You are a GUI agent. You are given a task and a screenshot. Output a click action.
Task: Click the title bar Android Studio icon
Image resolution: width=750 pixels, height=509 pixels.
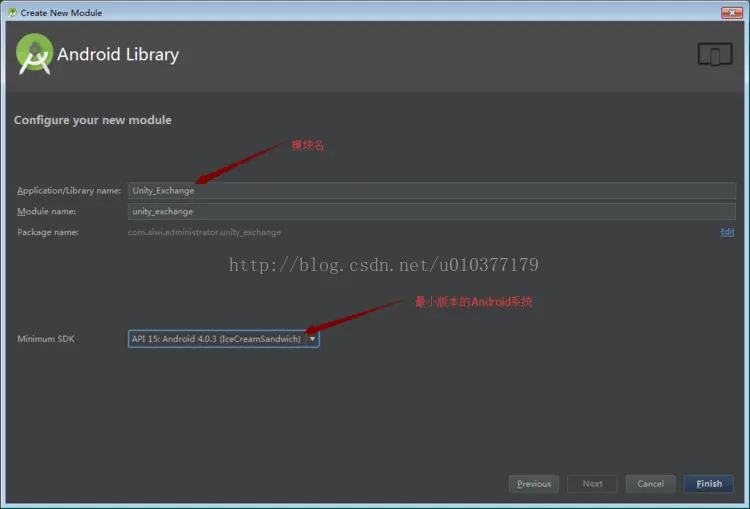12,12
